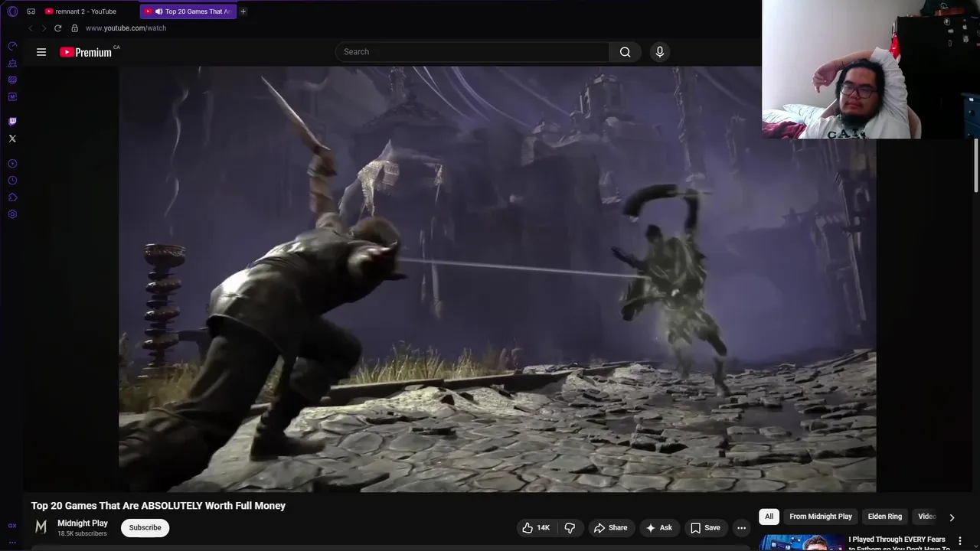View site security lock icon

[x=74, y=28]
